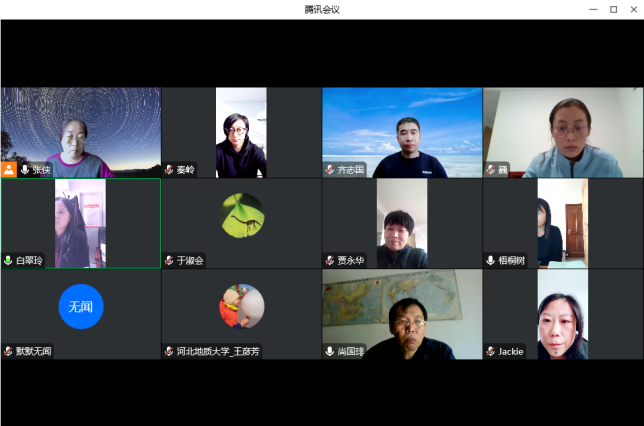Toggle the muted mic icon for Jackie
This screenshot has height=426, width=644.
(x=490, y=351)
